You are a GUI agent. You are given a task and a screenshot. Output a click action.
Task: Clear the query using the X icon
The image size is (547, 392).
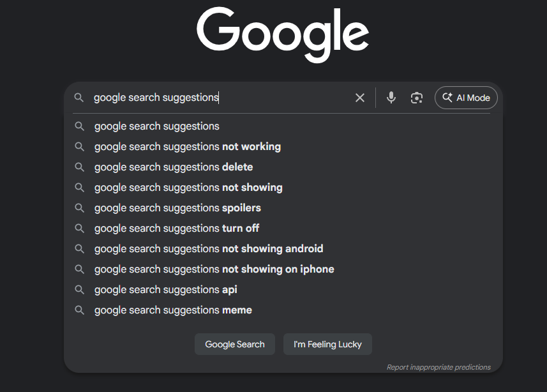coord(359,97)
